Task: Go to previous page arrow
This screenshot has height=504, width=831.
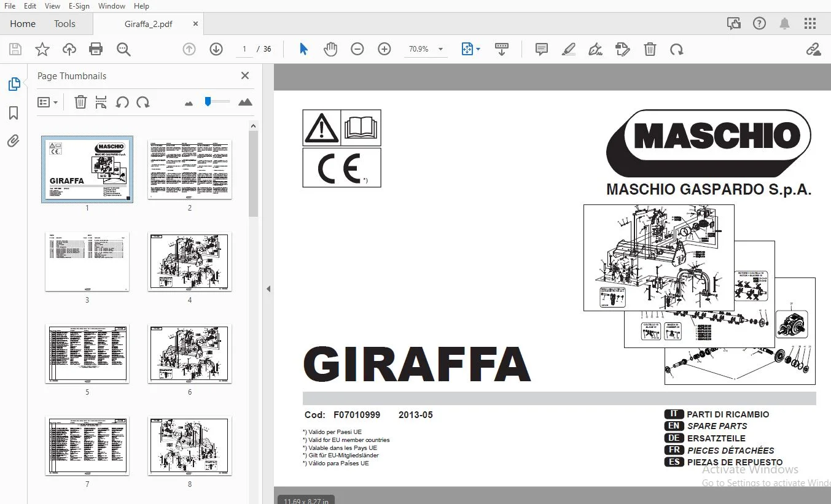Action: click(189, 49)
